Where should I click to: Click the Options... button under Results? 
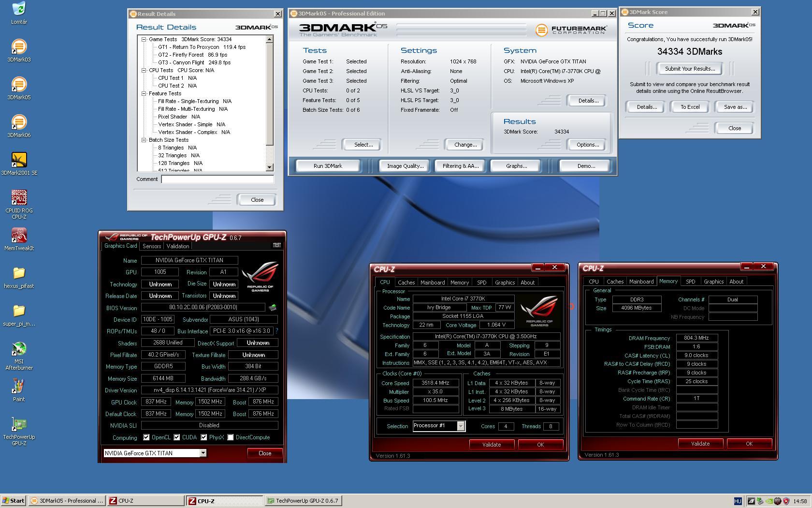click(588, 145)
